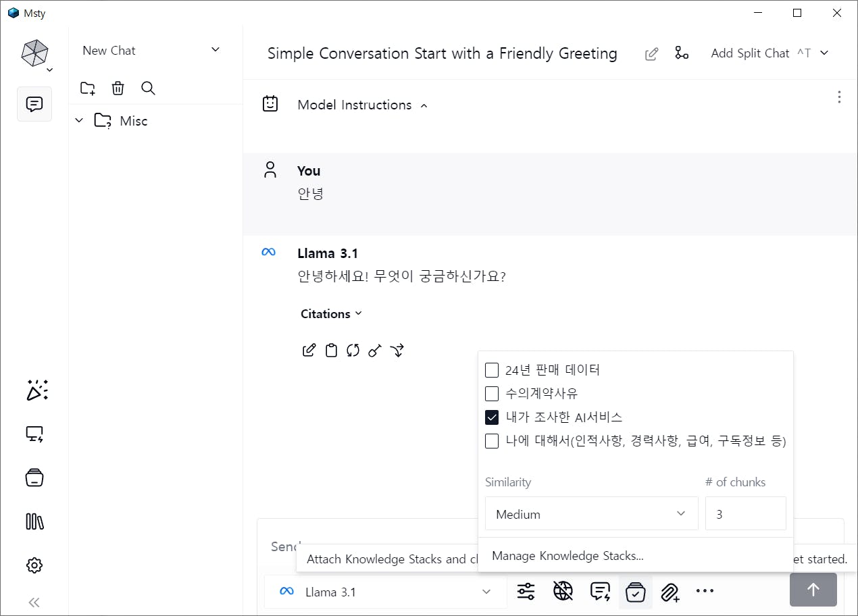Copy the Llama 3.1 response to clipboard
Viewport: 858px width, 616px height.
[331, 350]
